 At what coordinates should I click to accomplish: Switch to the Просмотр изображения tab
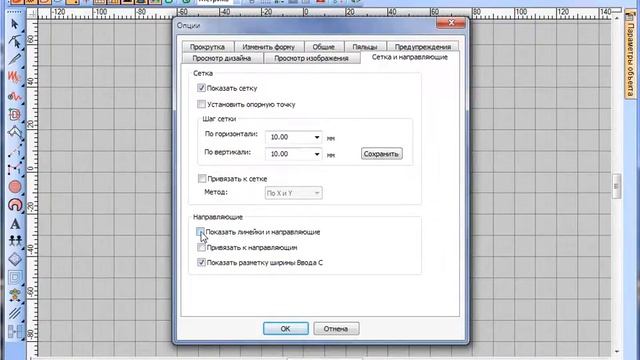click(311, 58)
